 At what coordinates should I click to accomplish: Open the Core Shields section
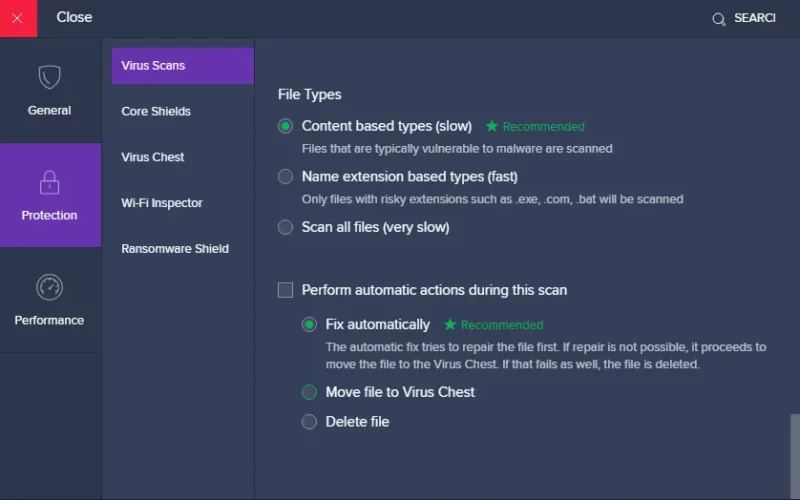tap(156, 111)
